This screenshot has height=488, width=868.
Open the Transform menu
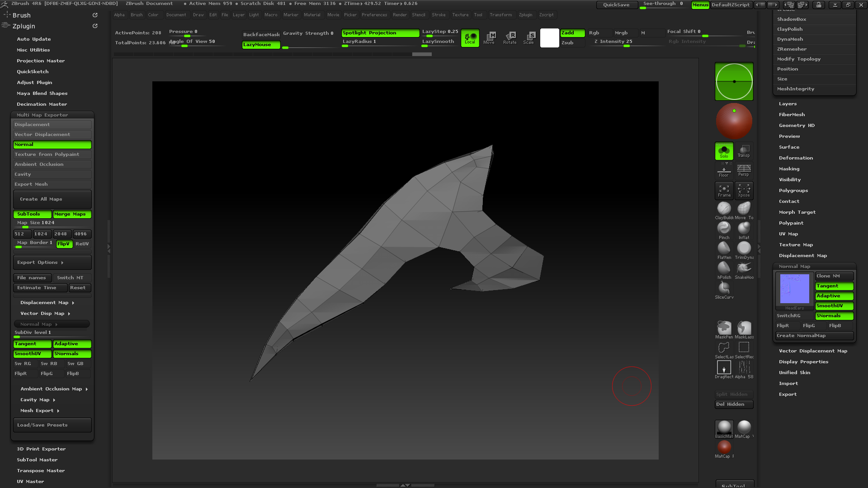[500, 15]
